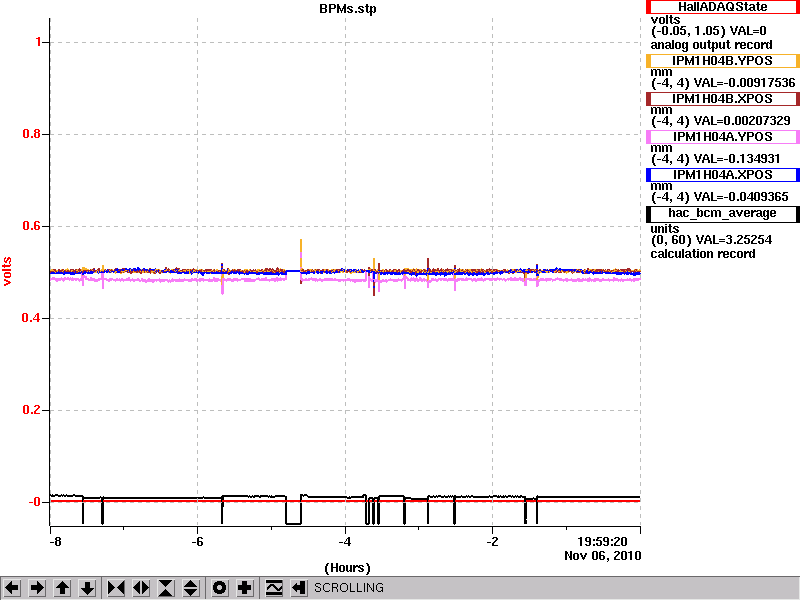The width and height of the screenshot is (800, 600).
Task: Click the 'calculation record' description text
Action: (x=703, y=254)
